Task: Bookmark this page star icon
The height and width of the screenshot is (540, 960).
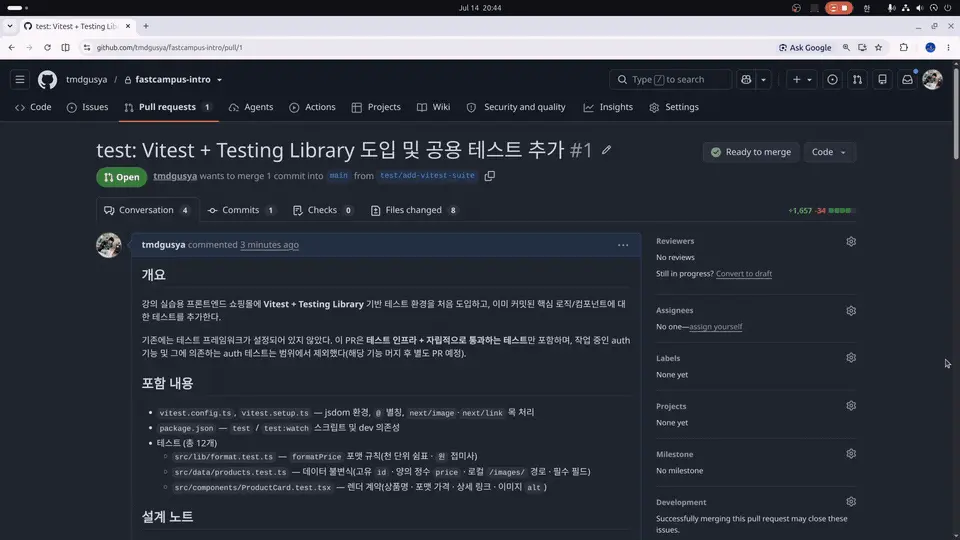Action: (x=879, y=47)
